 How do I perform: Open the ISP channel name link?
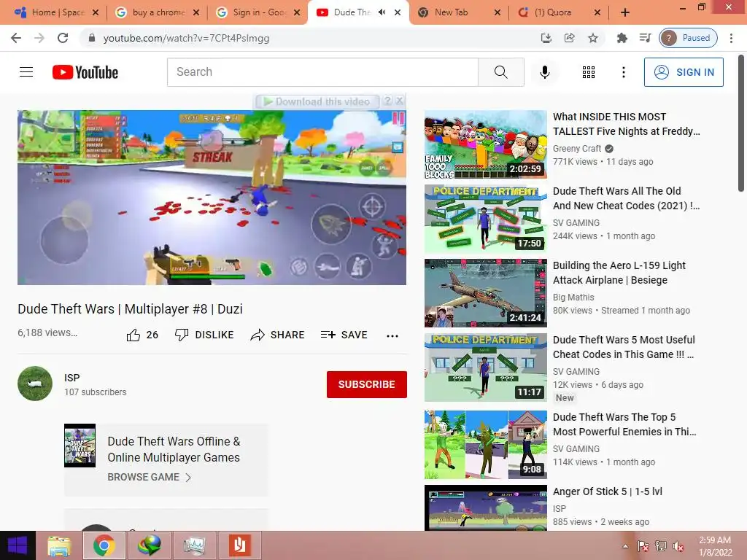72,378
